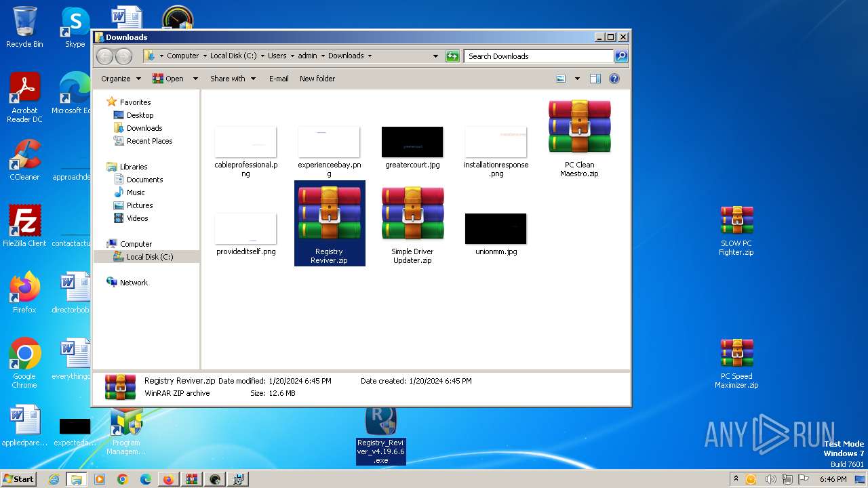Open the Share with dropdown
The height and width of the screenshot is (488, 868).
[233, 79]
